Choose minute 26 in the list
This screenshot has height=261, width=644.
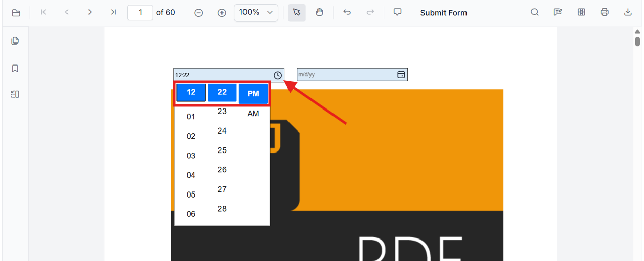(x=222, y=169)
